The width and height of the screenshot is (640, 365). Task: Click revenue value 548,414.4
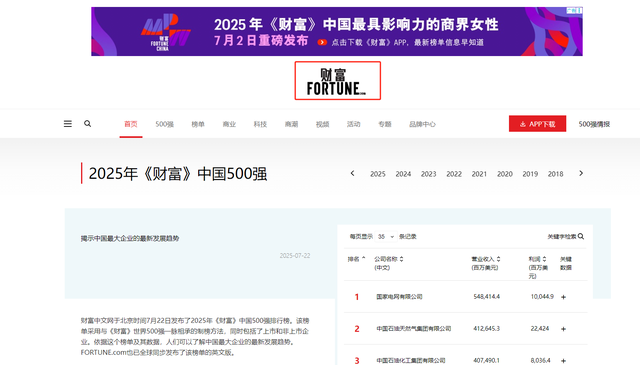point(487,297)
